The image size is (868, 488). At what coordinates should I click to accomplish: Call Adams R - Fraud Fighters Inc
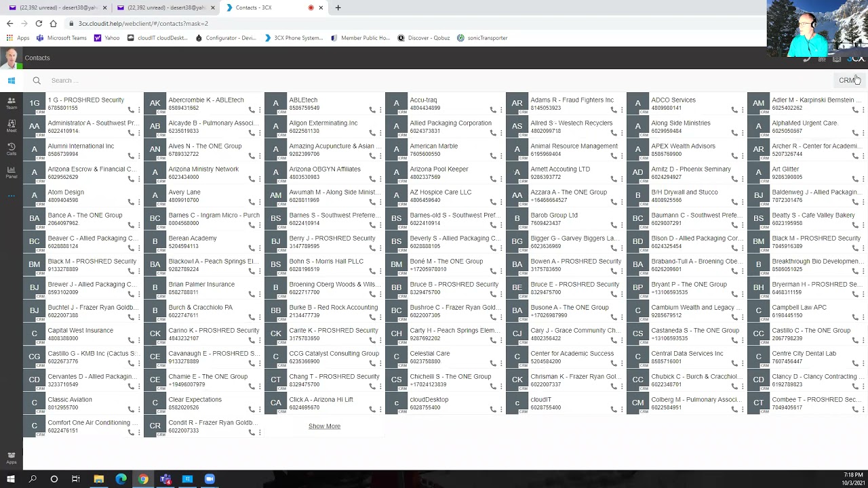(614, 110)
